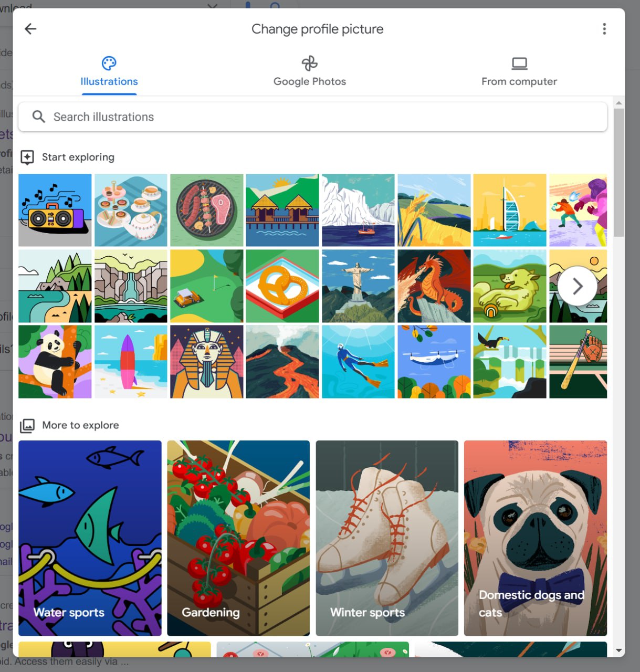Click the Illustrations palette icon
640x672 pixels.
(109, 64)
